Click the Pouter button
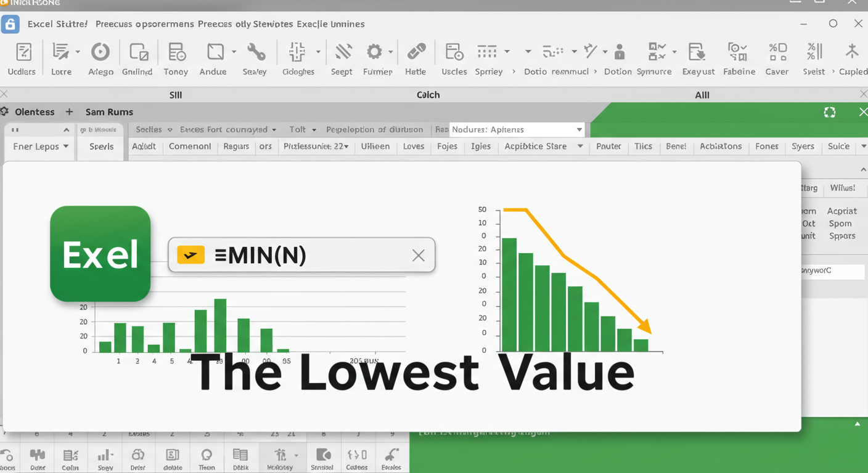 (608, 147)
